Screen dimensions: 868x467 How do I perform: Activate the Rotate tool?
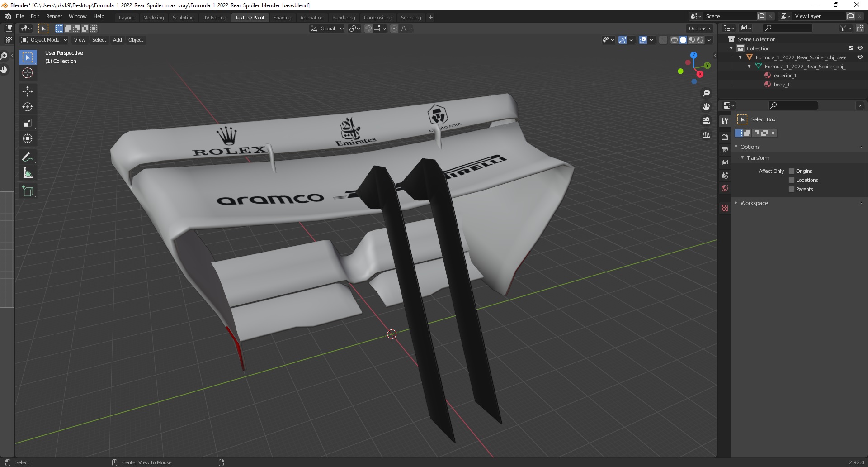(x=28, y=107)
